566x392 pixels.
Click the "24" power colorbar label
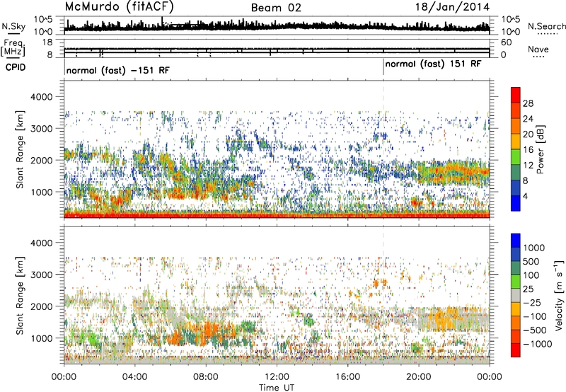point(528,119)
